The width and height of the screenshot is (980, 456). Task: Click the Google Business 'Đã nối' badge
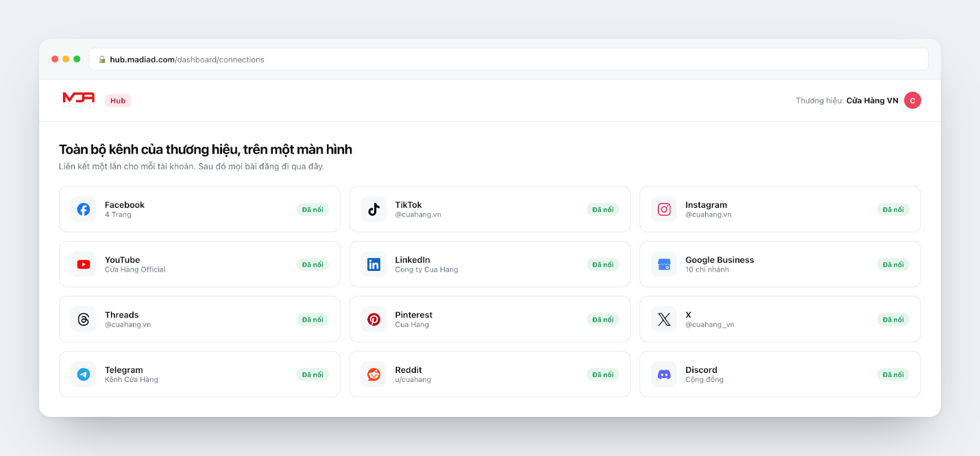pos(893,265)
